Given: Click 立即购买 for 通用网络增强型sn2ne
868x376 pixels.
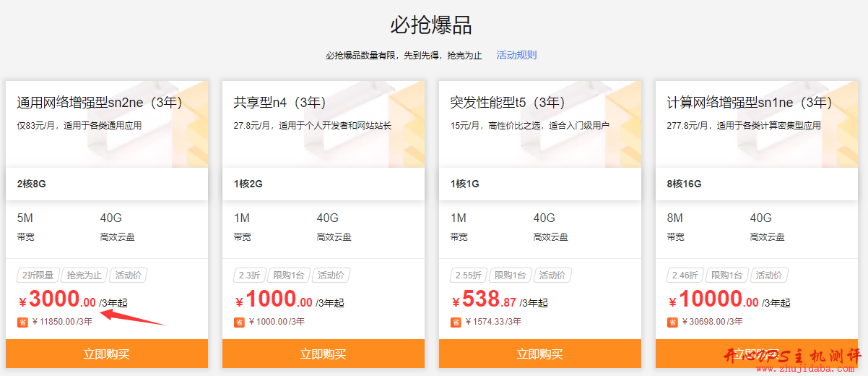Looking at the screenshot, I should point(107,354).
